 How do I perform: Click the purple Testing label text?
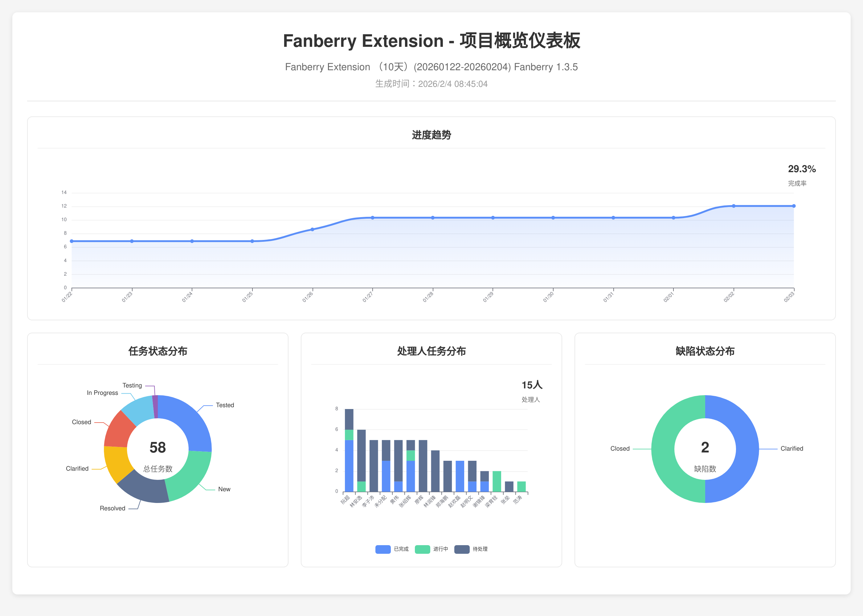pos(132,385)
